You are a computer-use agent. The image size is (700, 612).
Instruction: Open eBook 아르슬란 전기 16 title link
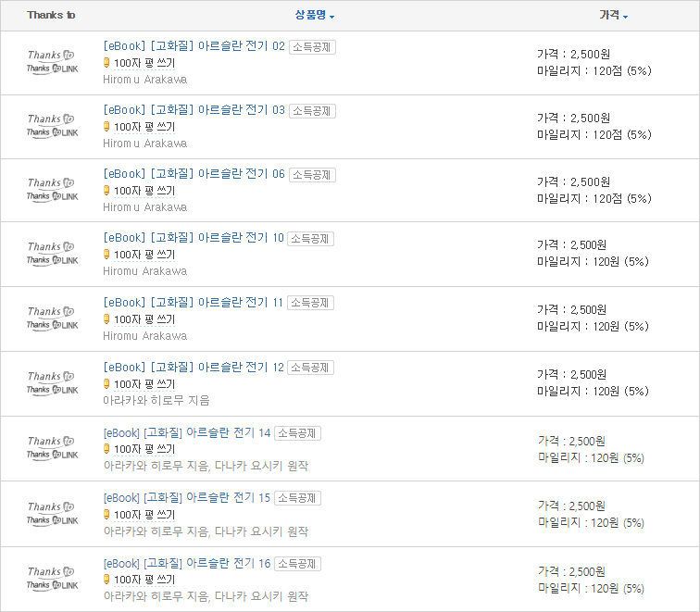(x=187, y=563)
